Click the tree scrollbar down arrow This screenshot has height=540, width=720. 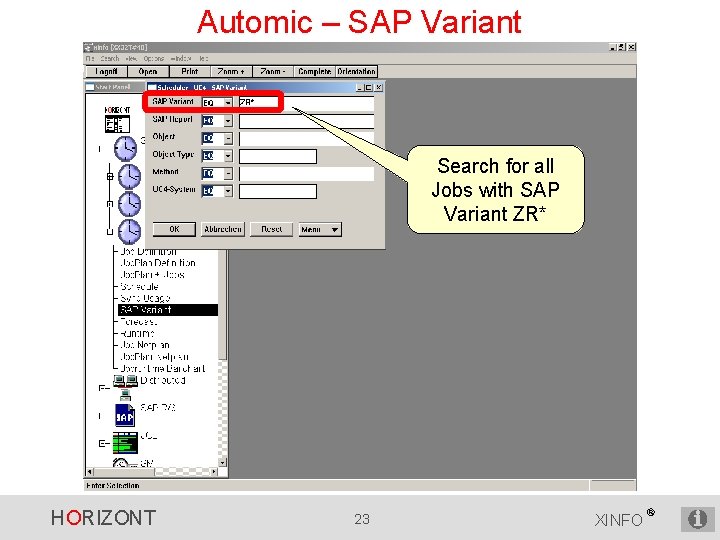pyautogui.click(x=222, y=463)
